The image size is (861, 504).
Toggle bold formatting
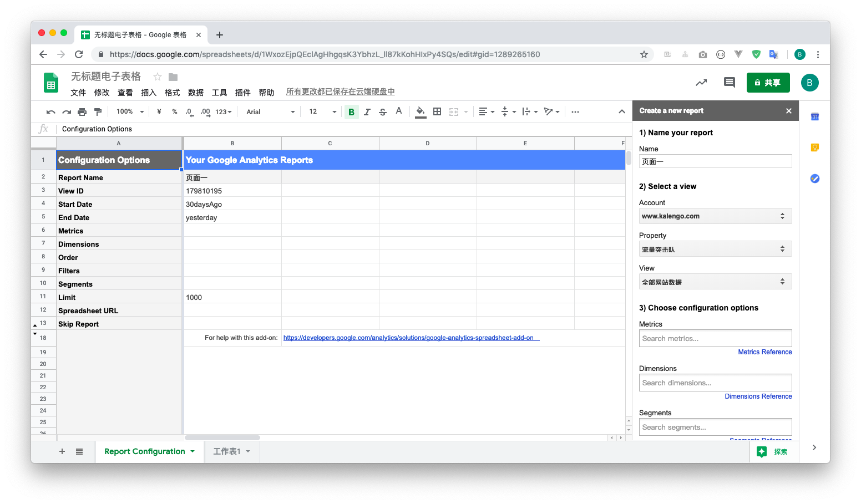351,112
